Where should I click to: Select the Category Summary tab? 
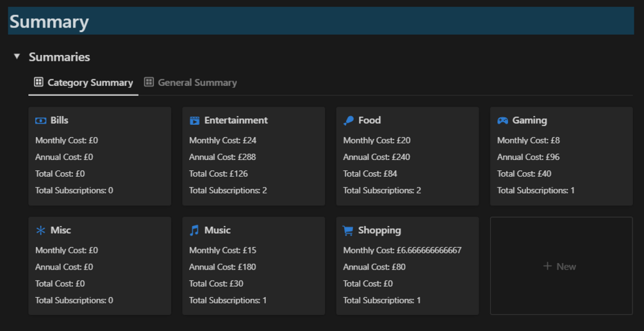tap(90, 83)
